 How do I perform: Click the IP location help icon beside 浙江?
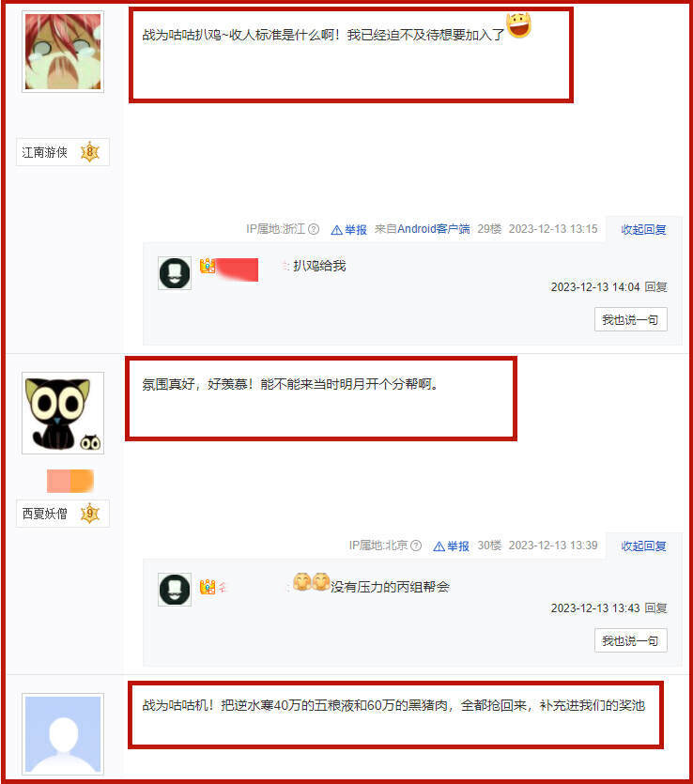314,229
